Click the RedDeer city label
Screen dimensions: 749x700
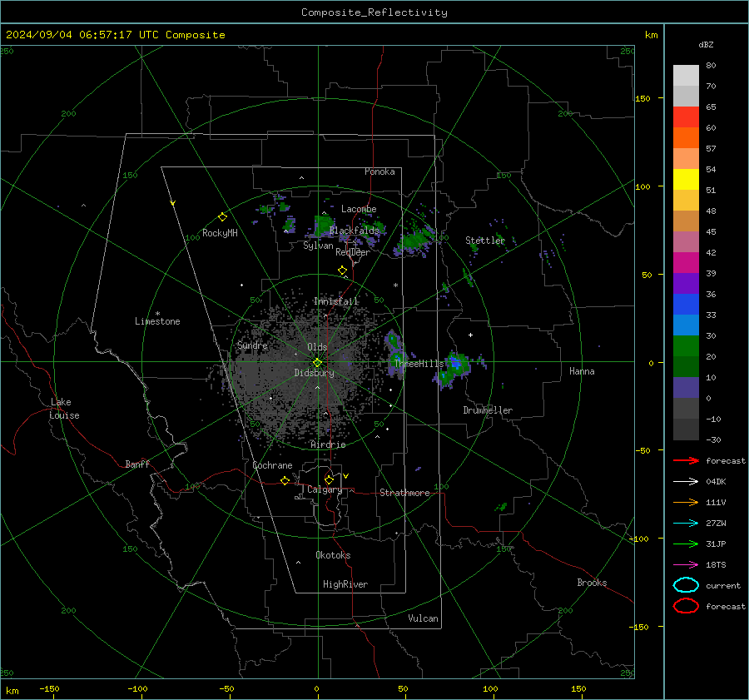point(353,252)
